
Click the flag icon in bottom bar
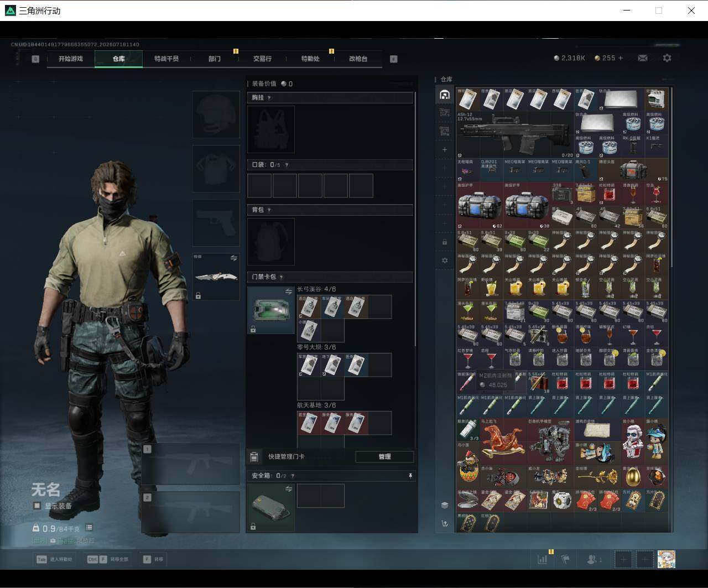565,559
